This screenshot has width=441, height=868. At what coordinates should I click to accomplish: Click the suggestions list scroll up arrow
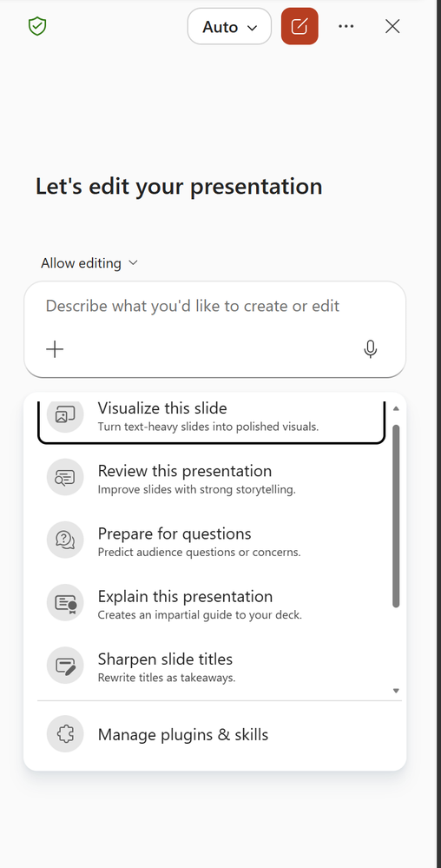tap(396, 408)
